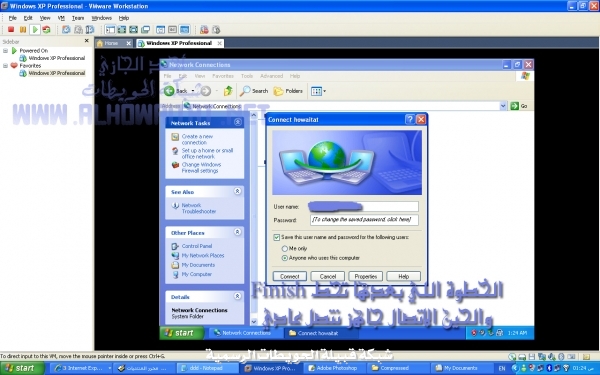Open the VM menu in VMware
The image size is (600, 375).
click(x=61, y=18)
